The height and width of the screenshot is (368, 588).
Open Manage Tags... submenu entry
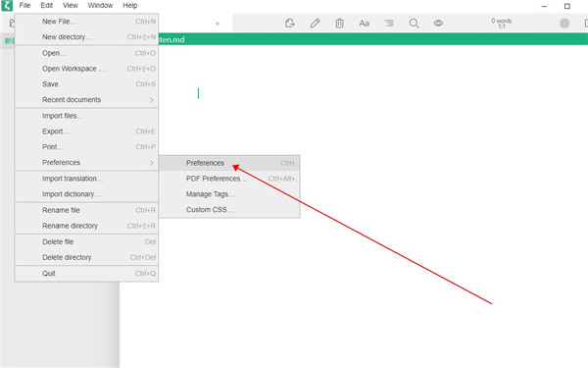coord(229,194)
